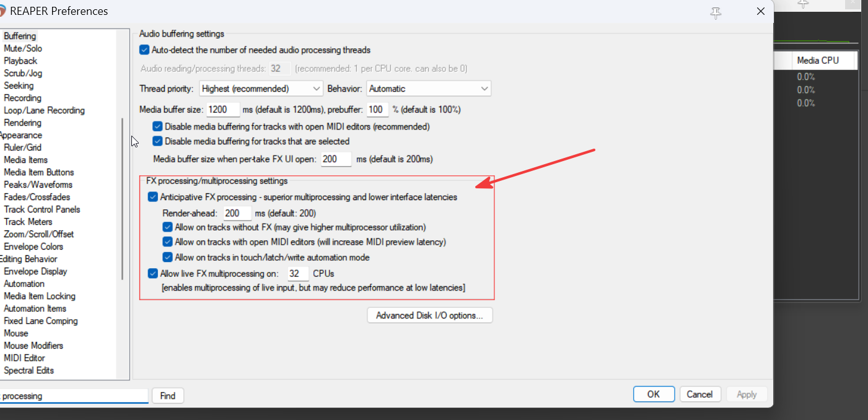The width and height of the screenshot is (868, 420).
Task: Click the Render-ahead ms field
Action: (237, 213)
